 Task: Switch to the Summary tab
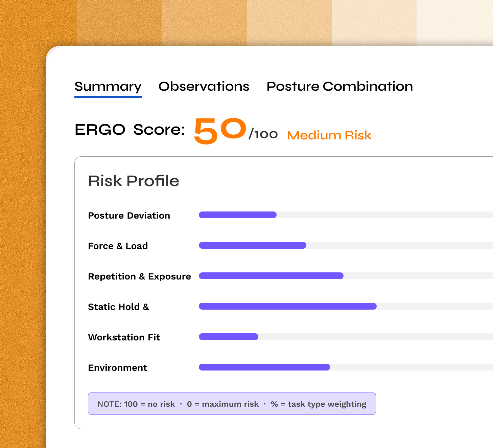108,87
